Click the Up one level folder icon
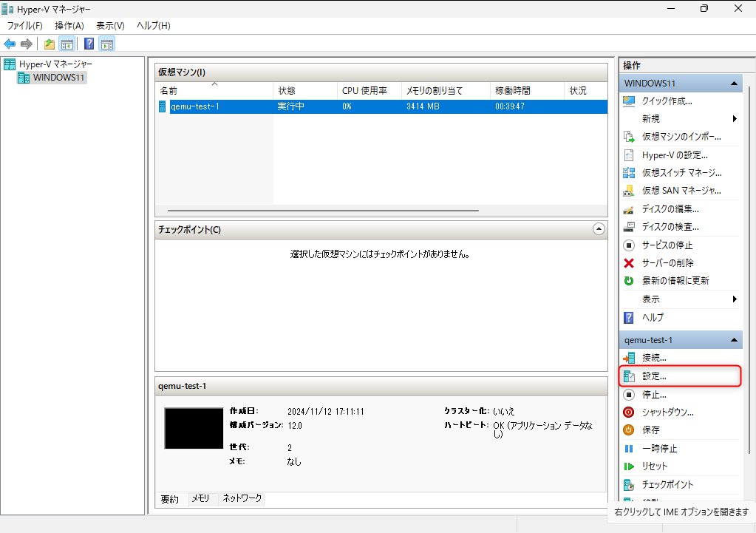 pos(50,44)
